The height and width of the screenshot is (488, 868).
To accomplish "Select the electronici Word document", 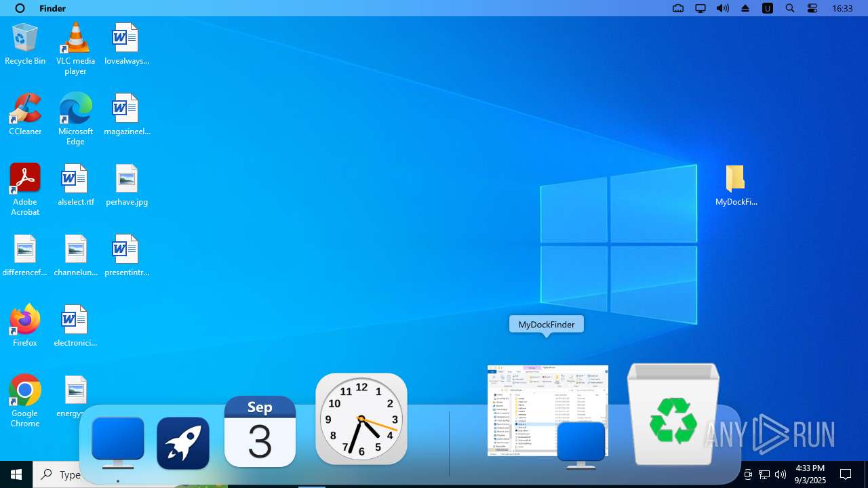I will [x=75, y=326].
